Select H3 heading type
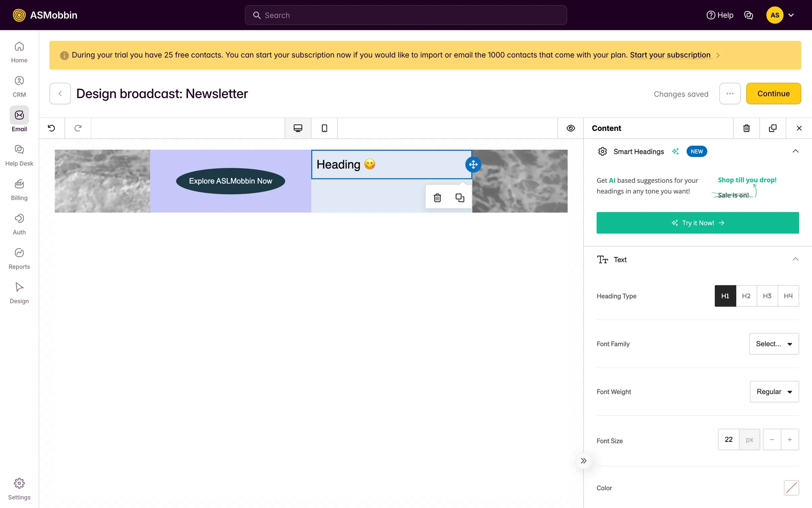 (767, 296)
